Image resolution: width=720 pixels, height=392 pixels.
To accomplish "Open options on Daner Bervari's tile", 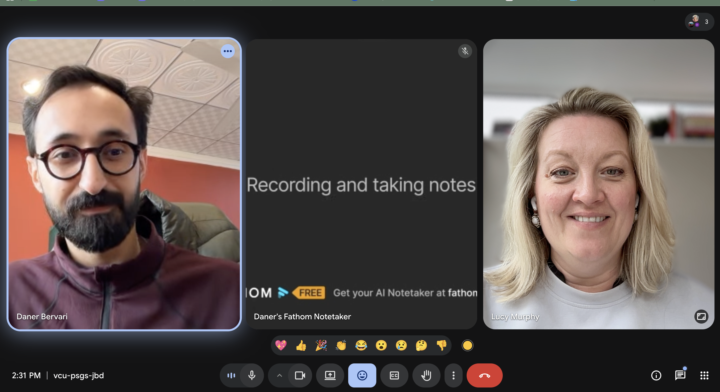I will [x=228, y=51].
